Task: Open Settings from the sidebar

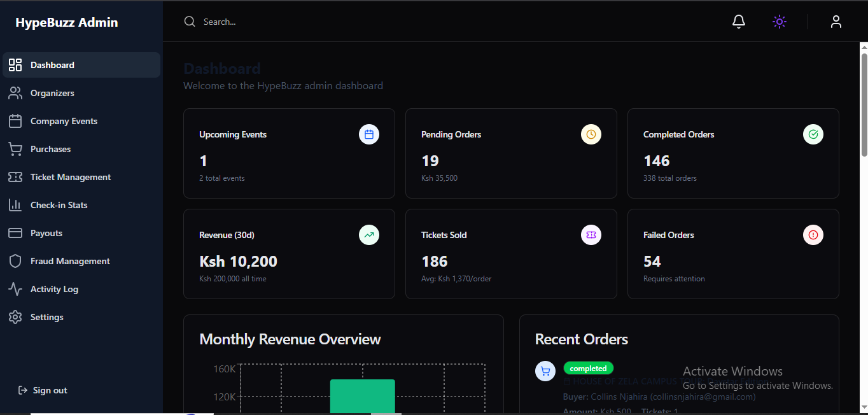Action: [46, 317]
